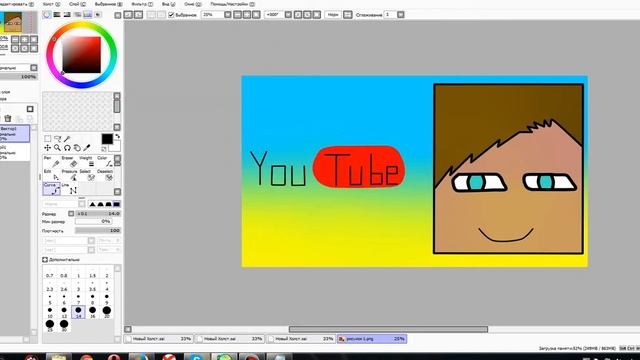Open the brush size multiplier dropdown
The height and width of the screenshot is (360, 640).
(71, 213)
